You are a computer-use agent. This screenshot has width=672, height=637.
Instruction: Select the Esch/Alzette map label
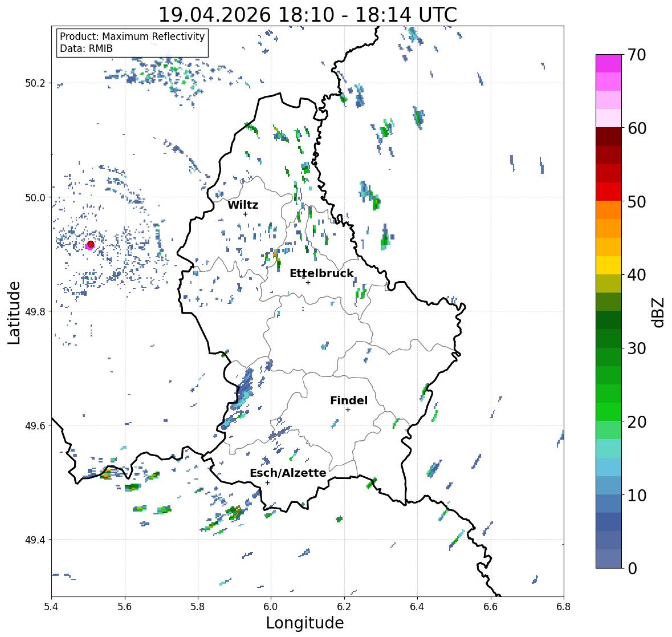click(x=288, y=473)
